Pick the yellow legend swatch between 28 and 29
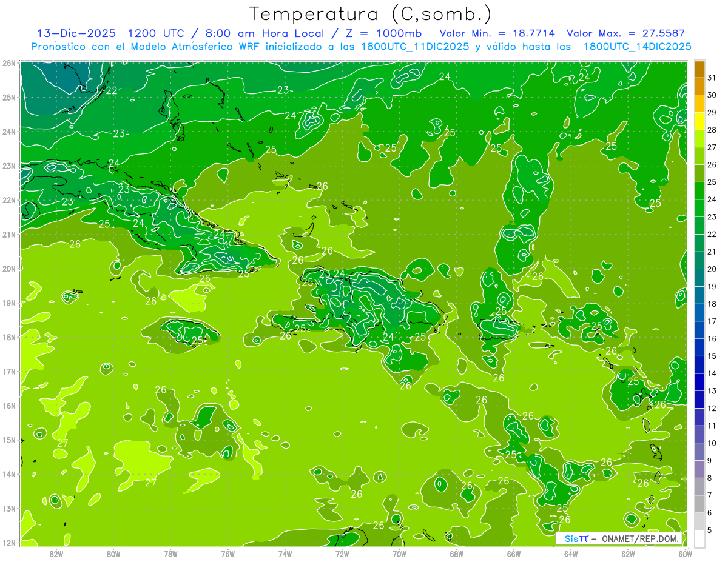Image resolution: width=728 pixels, height=562 pixels. click(699, 121)
